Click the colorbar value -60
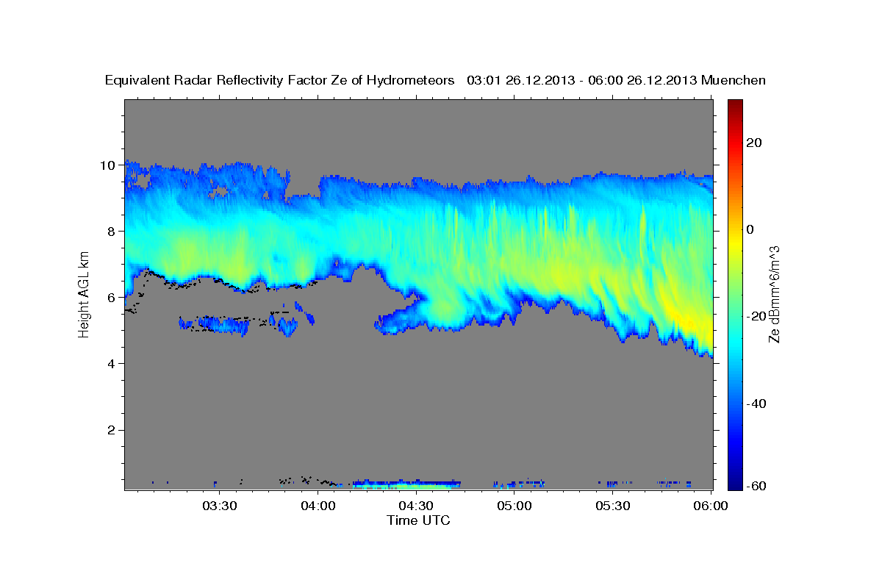 (755, 487)
